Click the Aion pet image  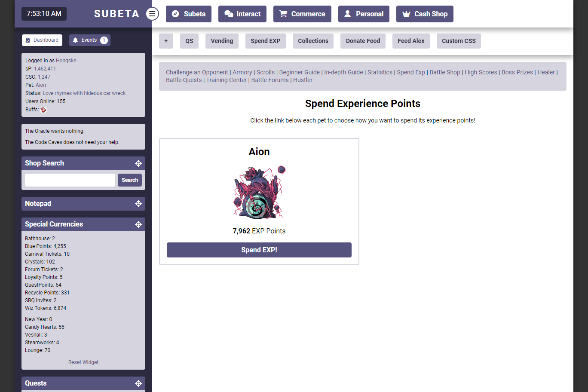coord(259,192)
